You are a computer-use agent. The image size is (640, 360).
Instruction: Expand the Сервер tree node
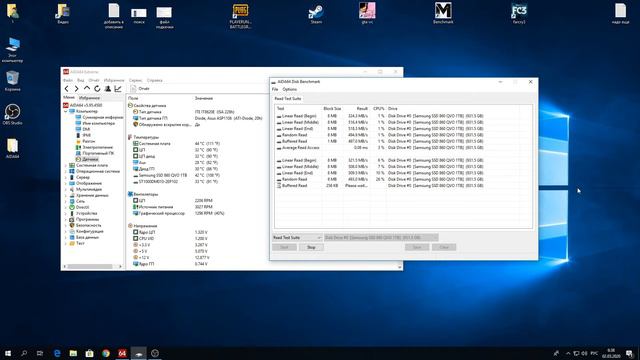[x=66, y=178]
